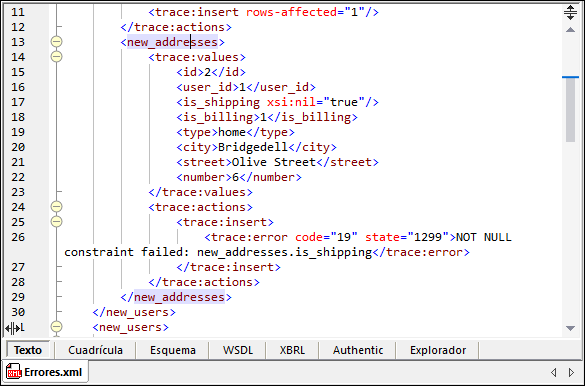Click line number 13 in the margin

pos(18,42)
